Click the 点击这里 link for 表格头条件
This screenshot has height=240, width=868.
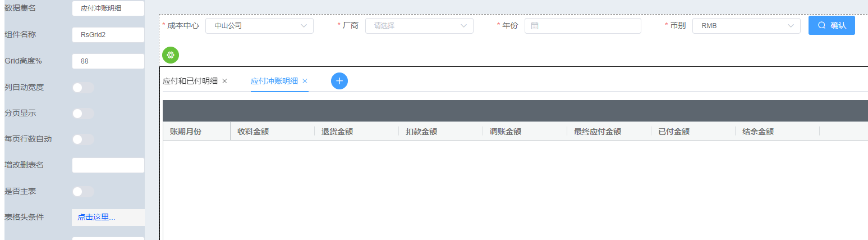(97, 218)
